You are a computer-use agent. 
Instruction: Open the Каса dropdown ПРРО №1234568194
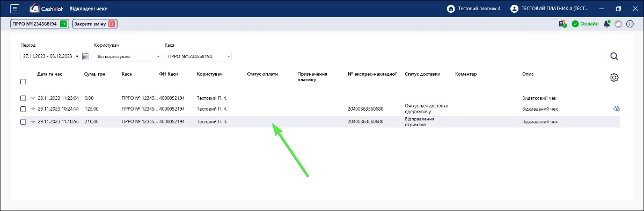click(x=198, y=56)
